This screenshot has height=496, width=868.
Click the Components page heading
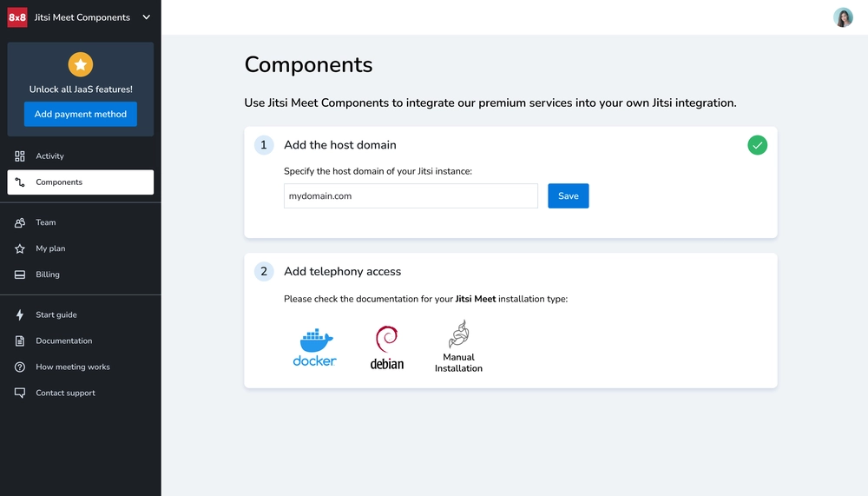pyautogui.click(x=308, y=65)
